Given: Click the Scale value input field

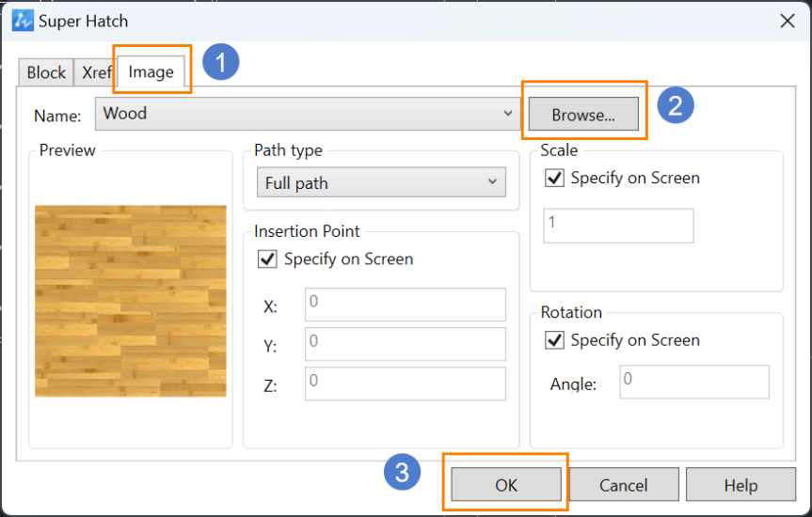Looking at the screenshot, I should [x=618, y=226].
